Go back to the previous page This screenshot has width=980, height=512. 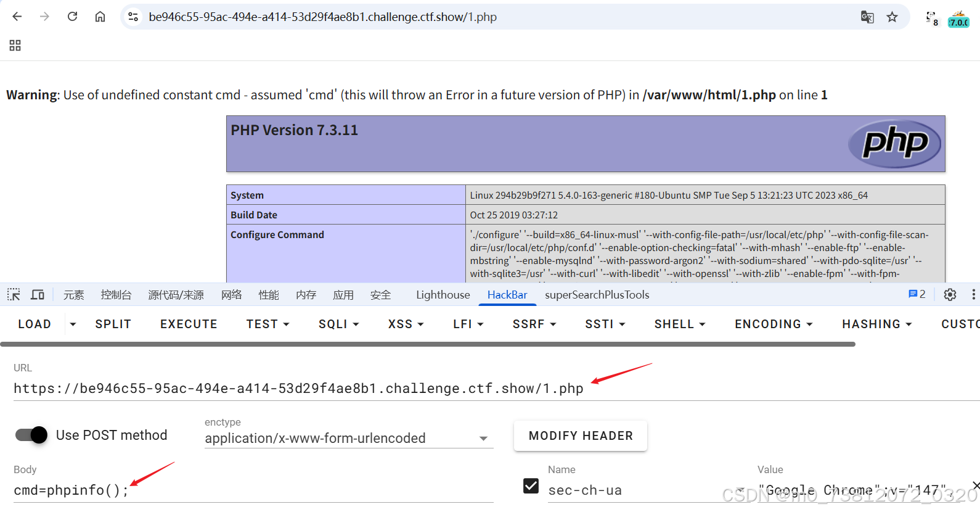click(x=17, y=17)
